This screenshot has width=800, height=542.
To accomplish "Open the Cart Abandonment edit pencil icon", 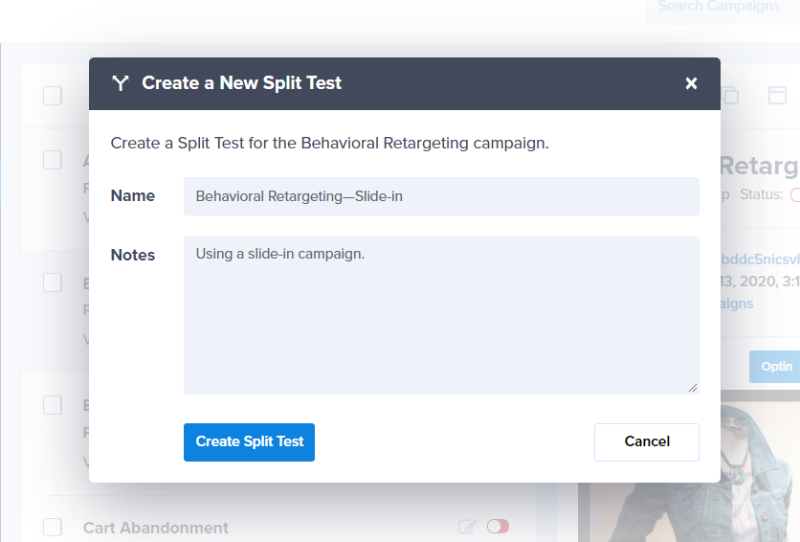I will [467, 526].
